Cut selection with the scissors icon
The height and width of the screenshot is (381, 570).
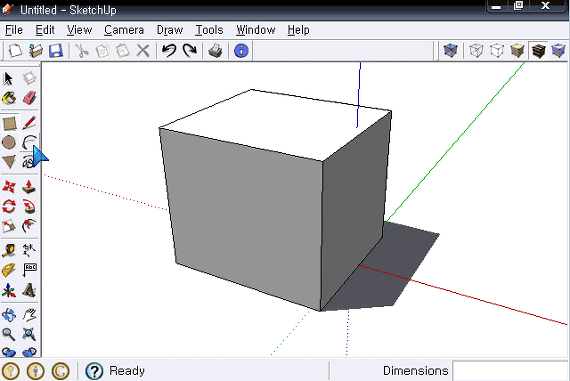(x=82, y=51)
